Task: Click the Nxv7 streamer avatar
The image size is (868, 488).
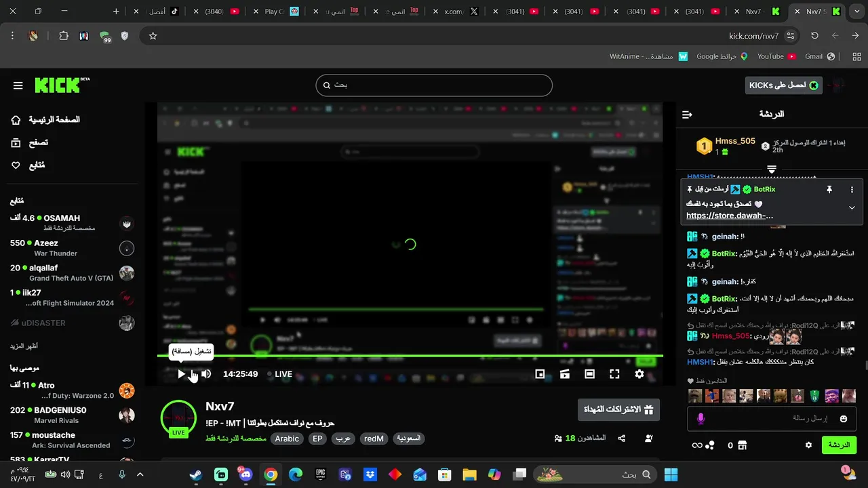Action: [x=178, y=418]
